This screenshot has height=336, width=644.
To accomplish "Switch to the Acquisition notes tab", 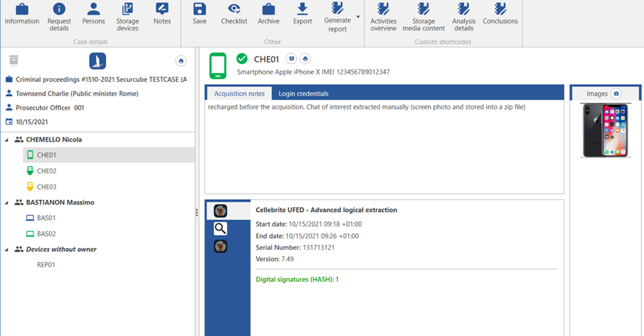I will pos(239,93).
